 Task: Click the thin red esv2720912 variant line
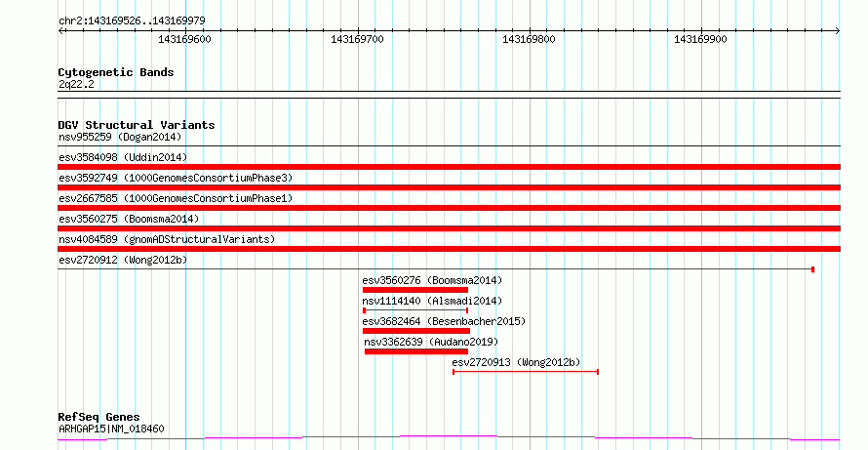[436, 269]
